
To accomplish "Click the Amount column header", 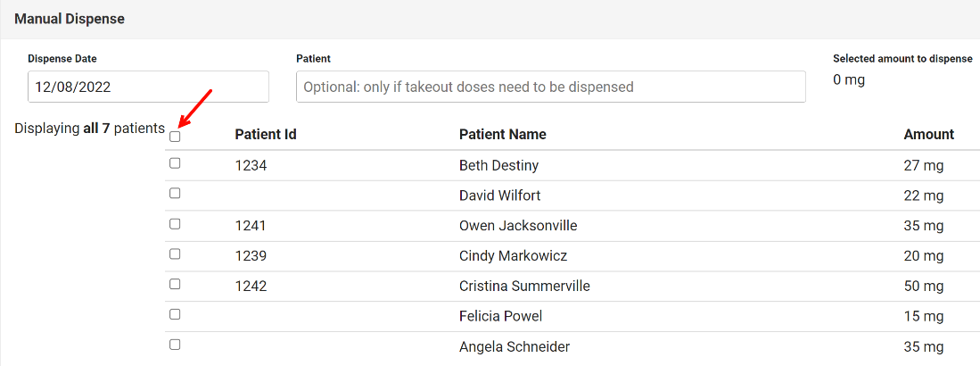I will click(928, 135).
